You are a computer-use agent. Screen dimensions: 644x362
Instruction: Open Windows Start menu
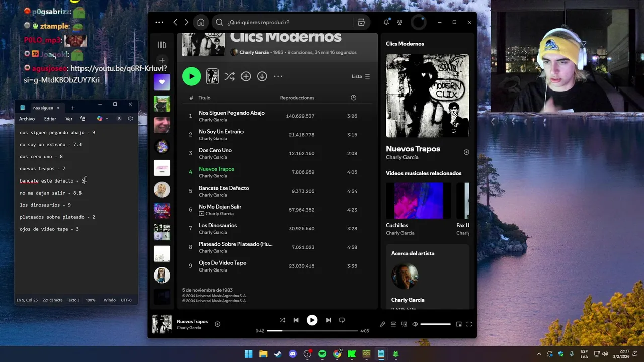(x=248, y=354)
